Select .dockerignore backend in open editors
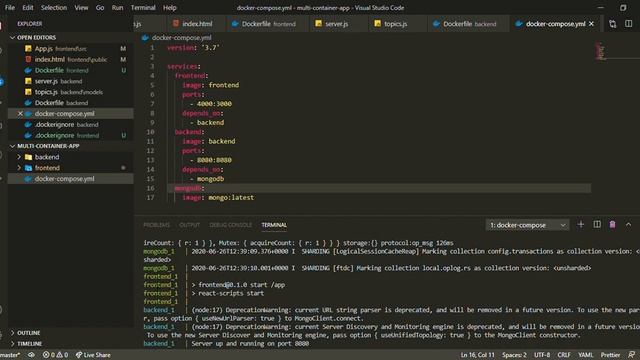Screen dimensions: 640x360 pyautogui.click(x=71, y=124)
